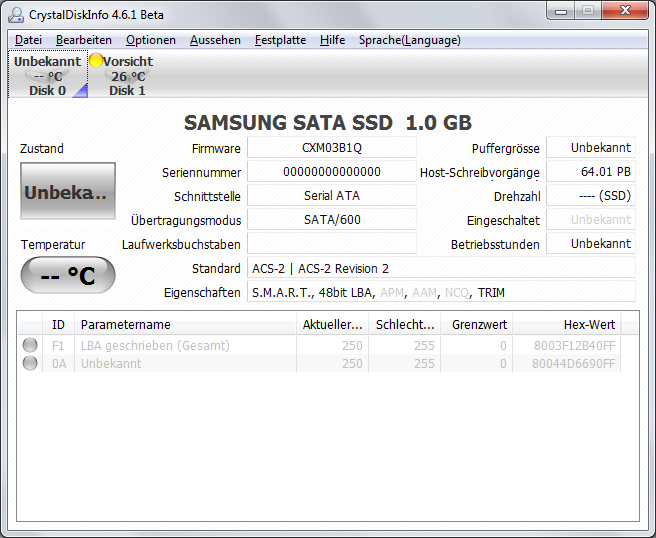
Task: Click the Schlecht... column header
Action: 405,325
